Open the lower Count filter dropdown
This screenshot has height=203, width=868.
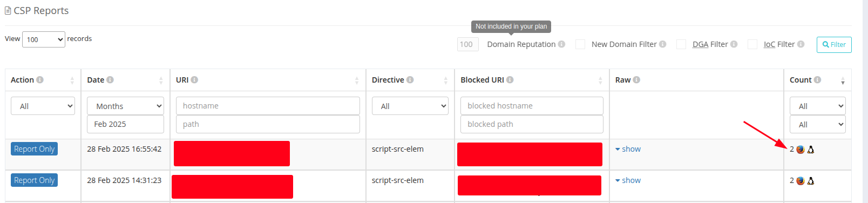tap(818, 124)
